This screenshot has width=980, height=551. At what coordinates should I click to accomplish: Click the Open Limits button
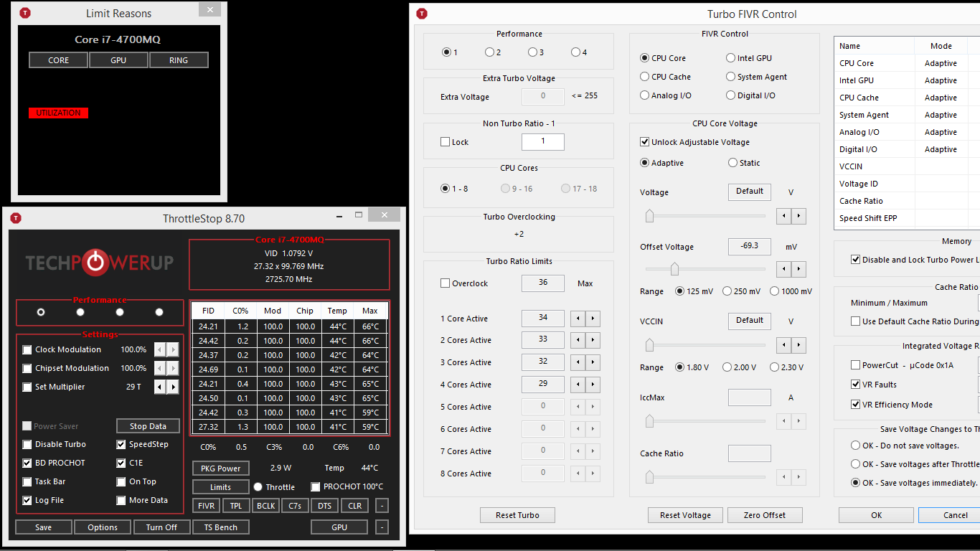[220, 487]
